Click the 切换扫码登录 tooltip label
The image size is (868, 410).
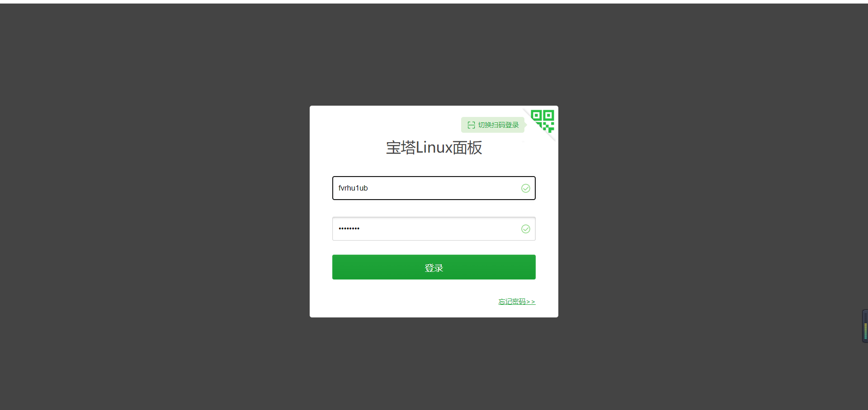[x=498, y=125]
